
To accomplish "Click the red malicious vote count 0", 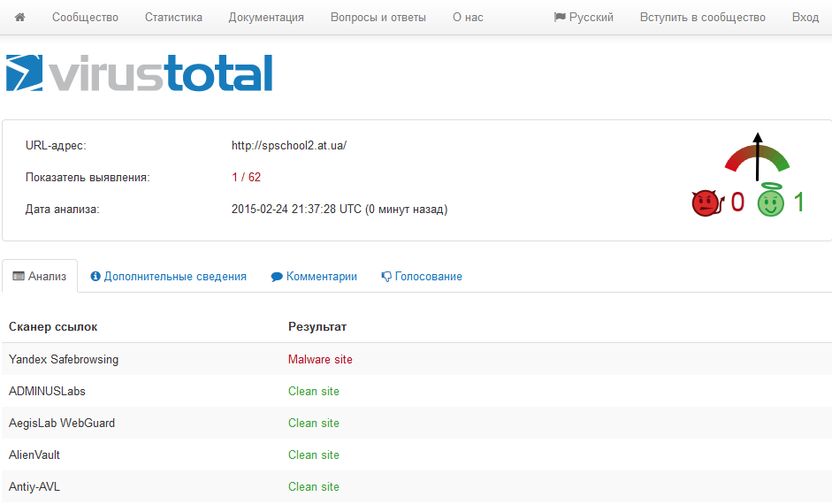I will point(737,202).
